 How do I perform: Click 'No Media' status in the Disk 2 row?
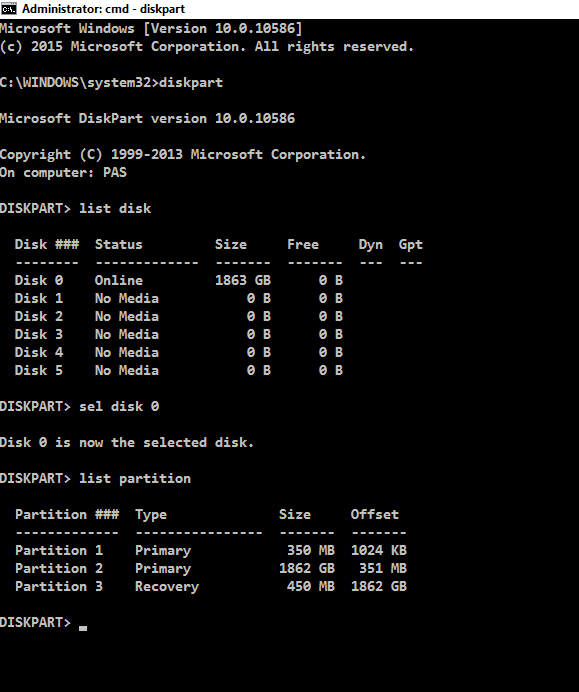[x=127, y=317]
